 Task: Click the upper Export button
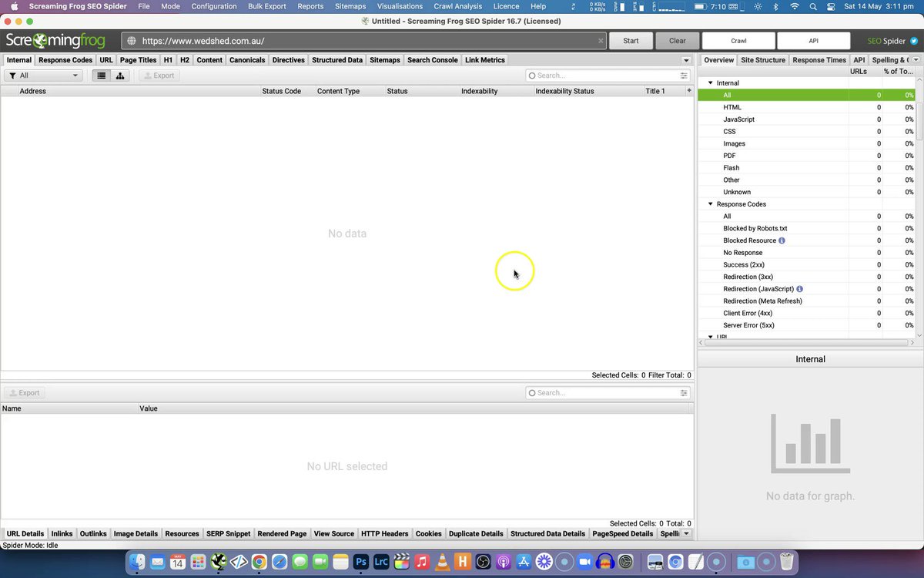point(159,76)
